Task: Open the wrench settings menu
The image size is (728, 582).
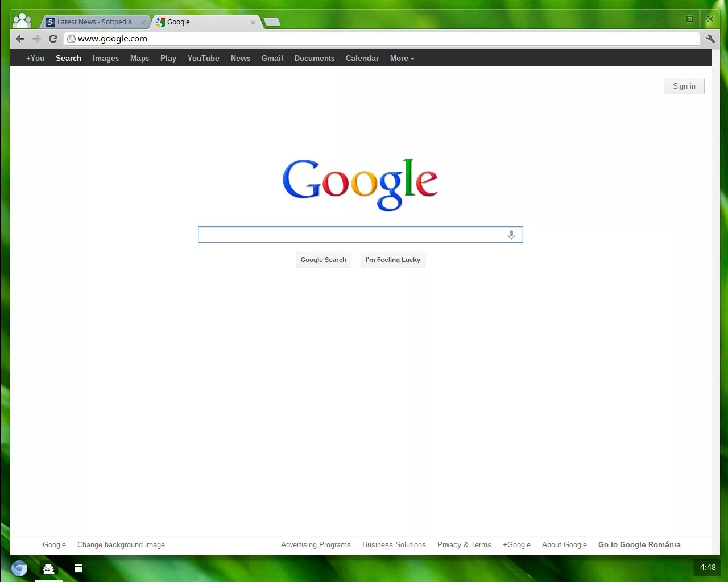Action: [x=710, y=39]
